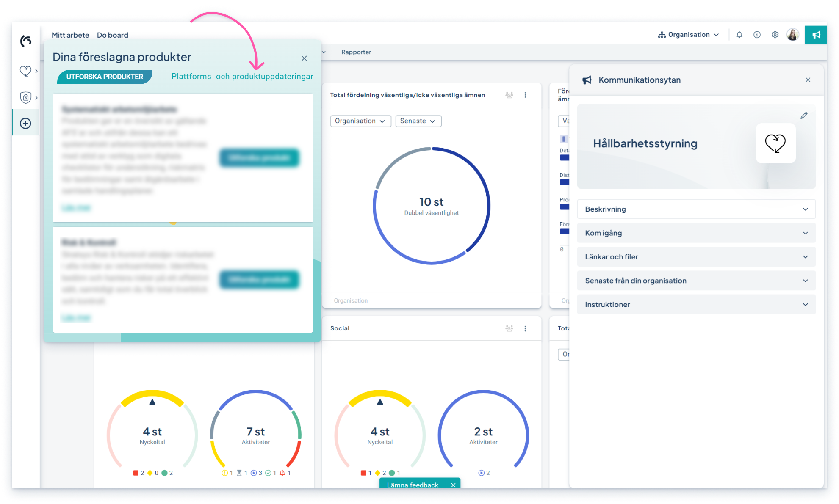Open three-dot menu on Total fördelning widget

(x=525, y=95)
